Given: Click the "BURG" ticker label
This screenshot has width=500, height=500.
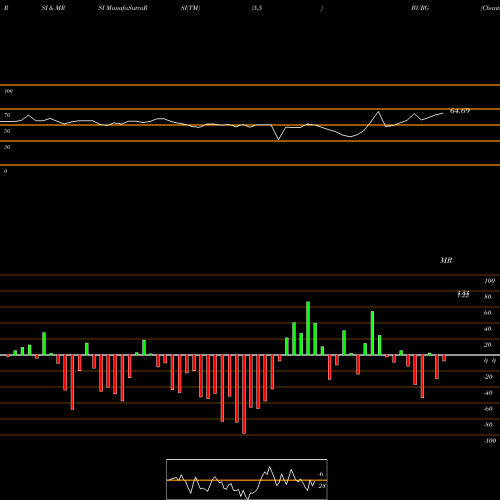Looking at the screenshot, I should point(420,8).
